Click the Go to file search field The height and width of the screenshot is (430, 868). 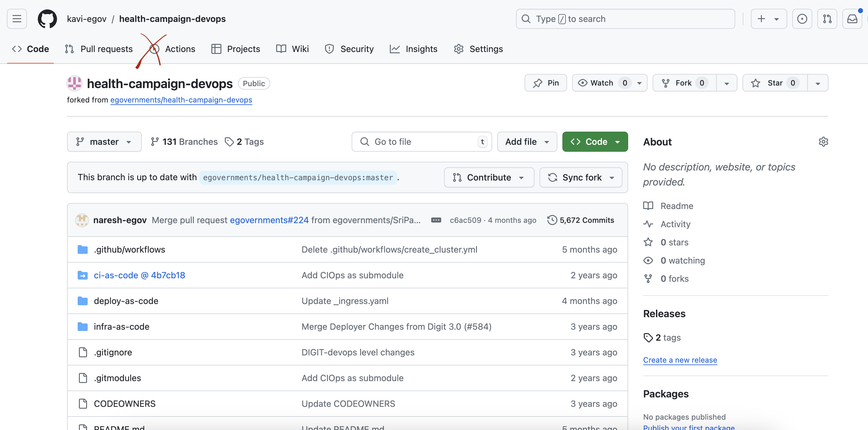tap(421, 142)
